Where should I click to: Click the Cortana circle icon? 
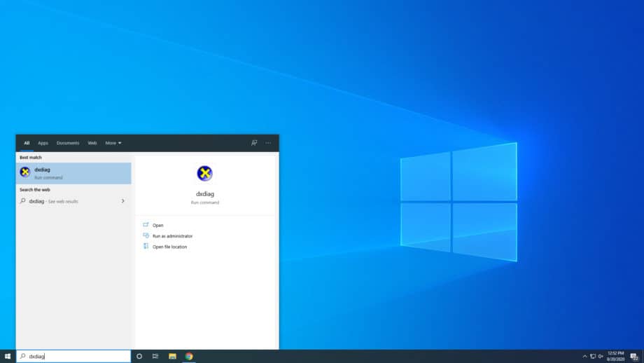click(139, 356)
